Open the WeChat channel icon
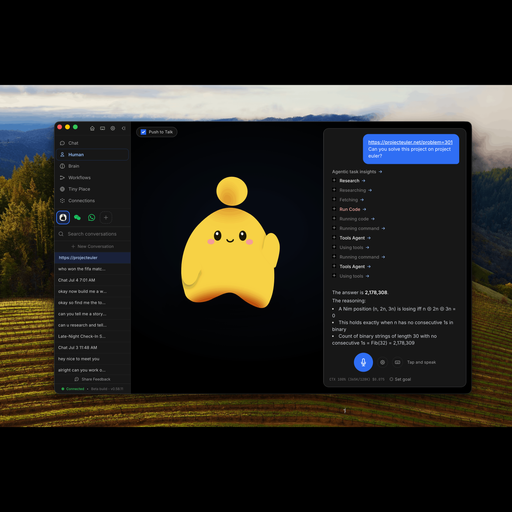Viewport: 512px width, 512px height. (77, 218)
